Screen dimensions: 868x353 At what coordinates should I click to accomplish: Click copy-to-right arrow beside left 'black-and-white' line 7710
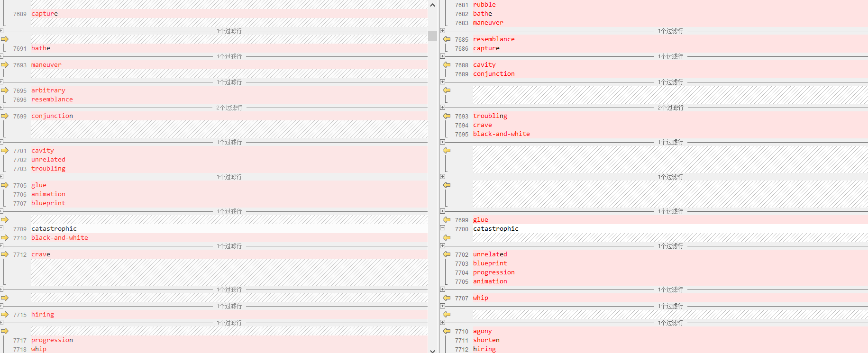coord(5,238)
